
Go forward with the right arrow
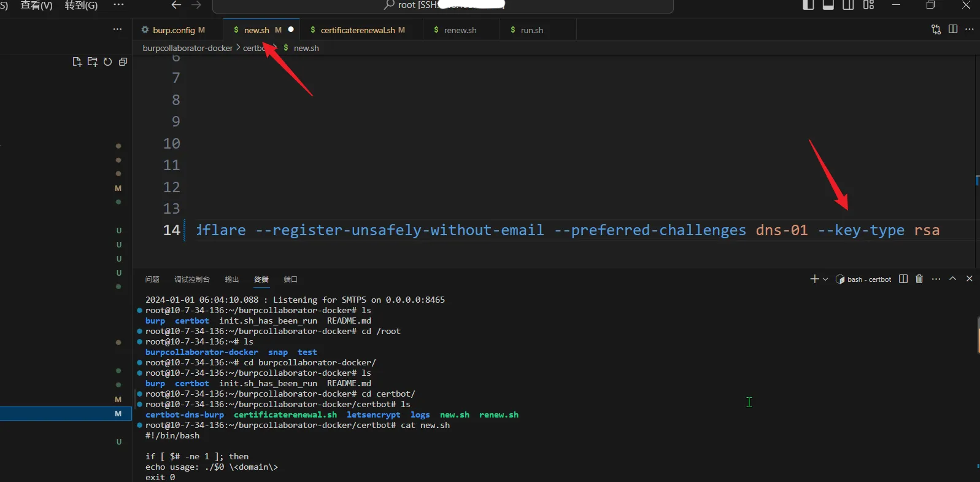click(196, 5)
